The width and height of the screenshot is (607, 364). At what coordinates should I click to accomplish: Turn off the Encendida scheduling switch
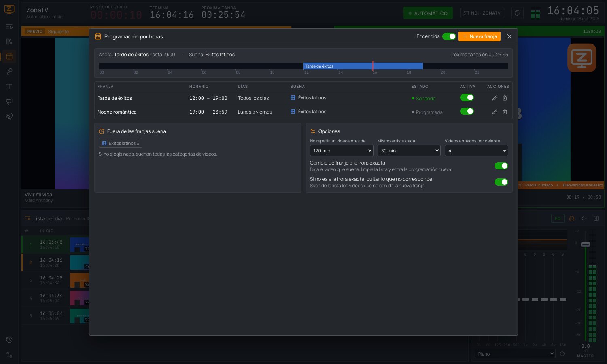coord(449,36)
